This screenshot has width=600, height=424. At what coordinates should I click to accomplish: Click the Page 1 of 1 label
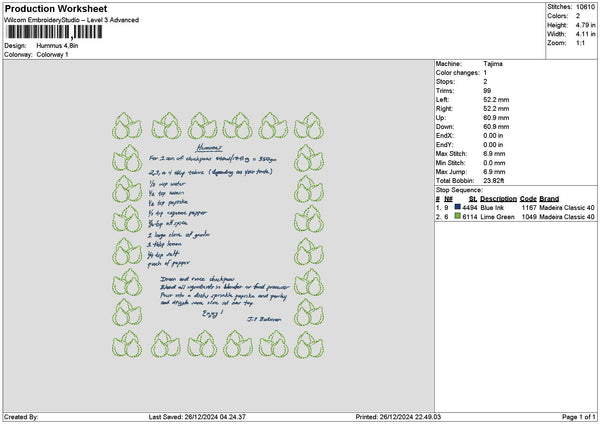click(579, 417)
